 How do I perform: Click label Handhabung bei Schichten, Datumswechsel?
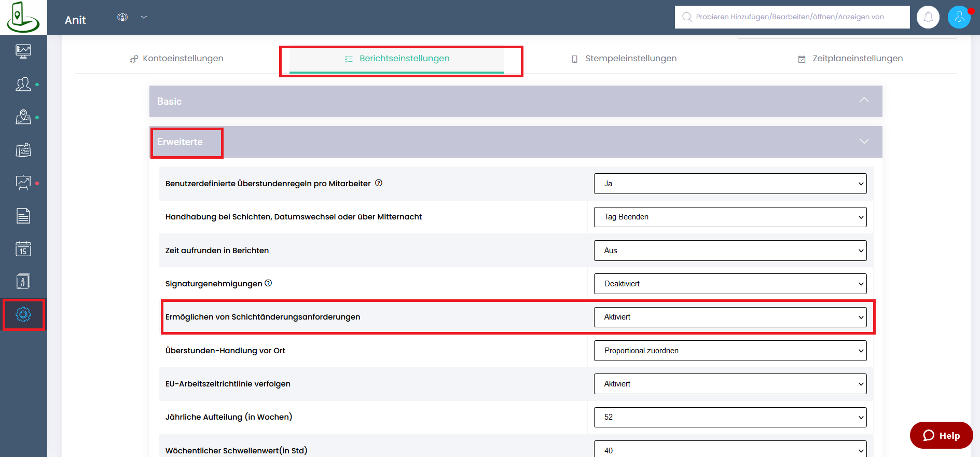(x=294, y=217)
